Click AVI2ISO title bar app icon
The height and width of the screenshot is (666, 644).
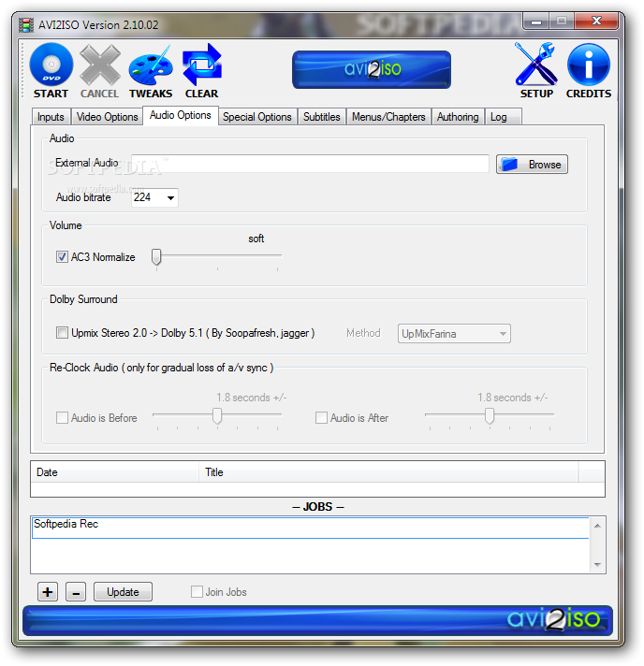(x=26, y=25)
